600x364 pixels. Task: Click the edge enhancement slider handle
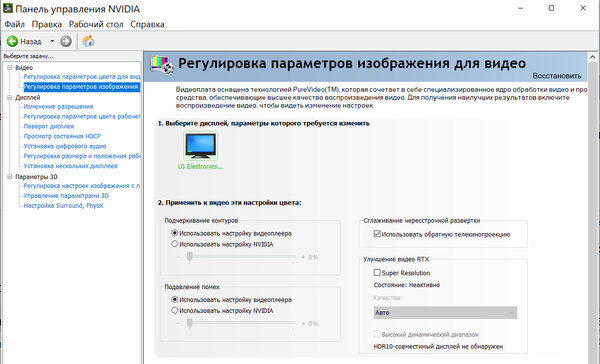coord(189,257)
